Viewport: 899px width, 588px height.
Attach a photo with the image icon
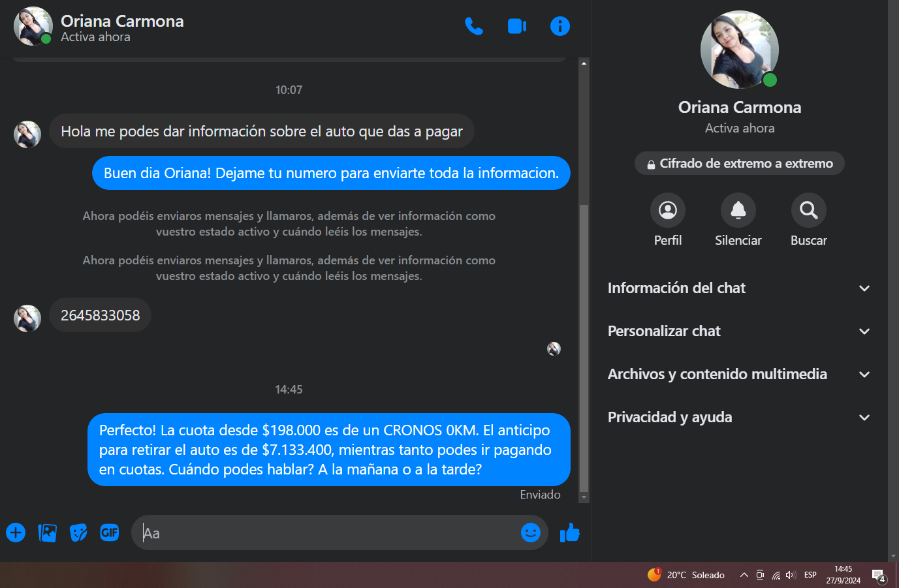(47, 533)
